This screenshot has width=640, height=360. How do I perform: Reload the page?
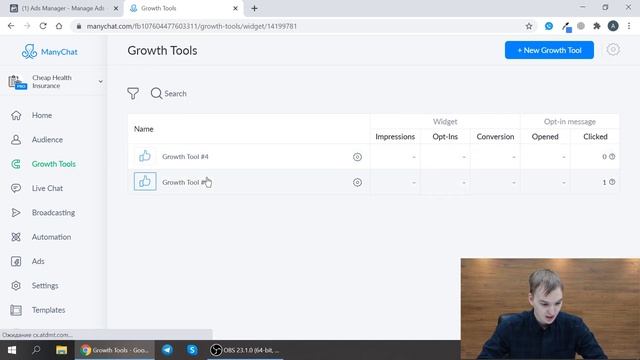[43, 26]
